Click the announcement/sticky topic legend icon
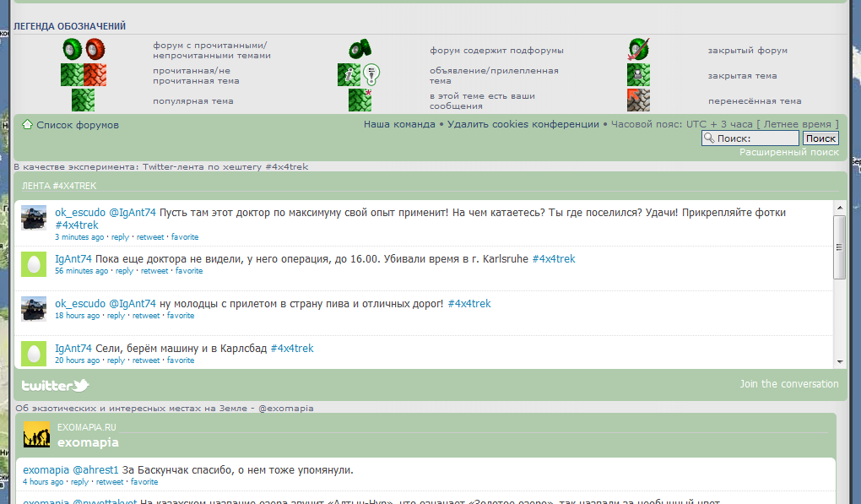Screen dimensions: 861x504 point(360,75)
